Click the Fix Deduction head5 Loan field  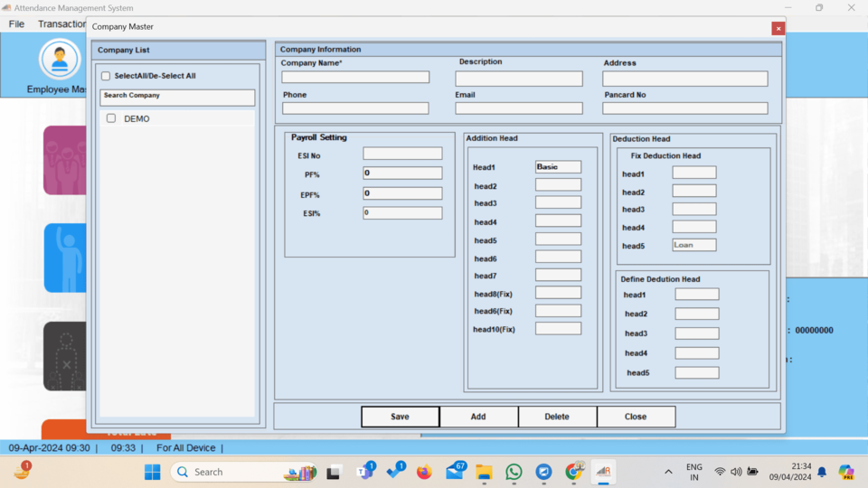(x=694, y=245)
